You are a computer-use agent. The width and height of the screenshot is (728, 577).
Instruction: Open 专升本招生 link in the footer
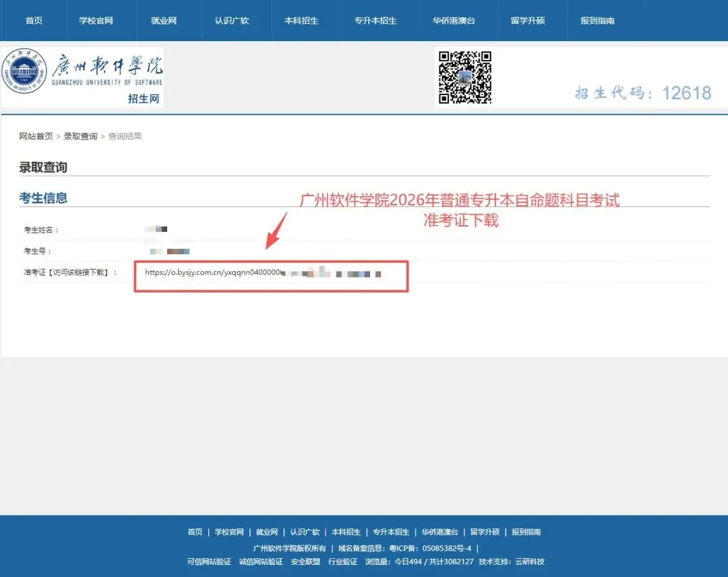[x=391, y=532]
